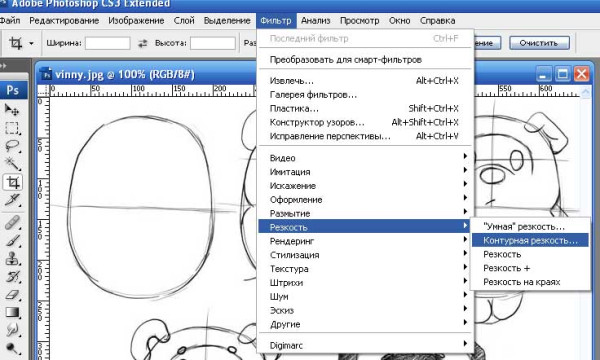Expand the Стилизация submenu
The height and width of the screenshot is (360, 600).
tap(366, 255)
